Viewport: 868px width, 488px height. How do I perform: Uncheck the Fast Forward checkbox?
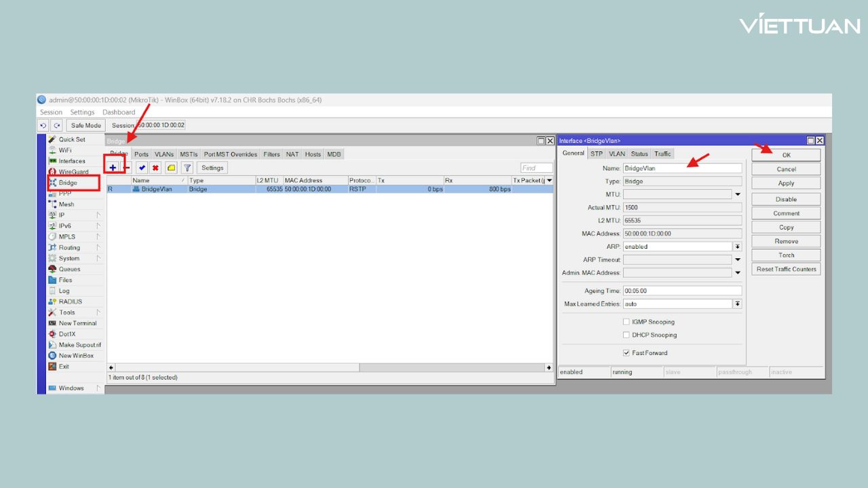(627, 353)
